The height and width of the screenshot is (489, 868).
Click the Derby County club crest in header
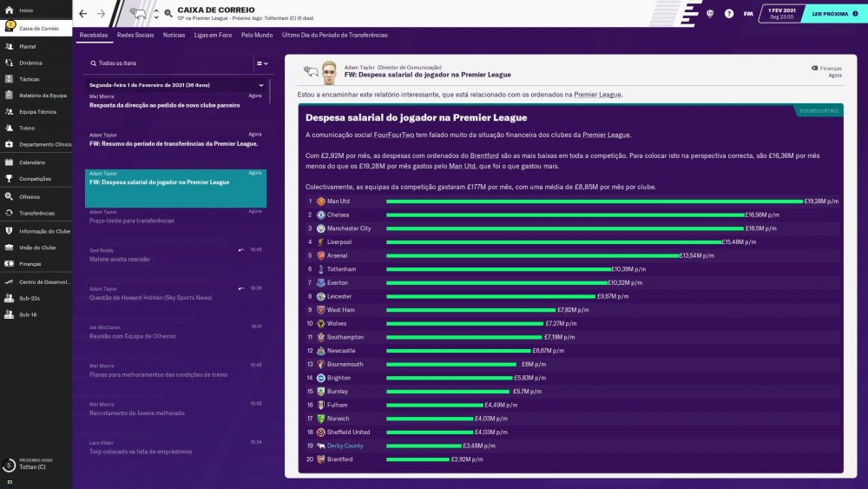coord(138,13)
